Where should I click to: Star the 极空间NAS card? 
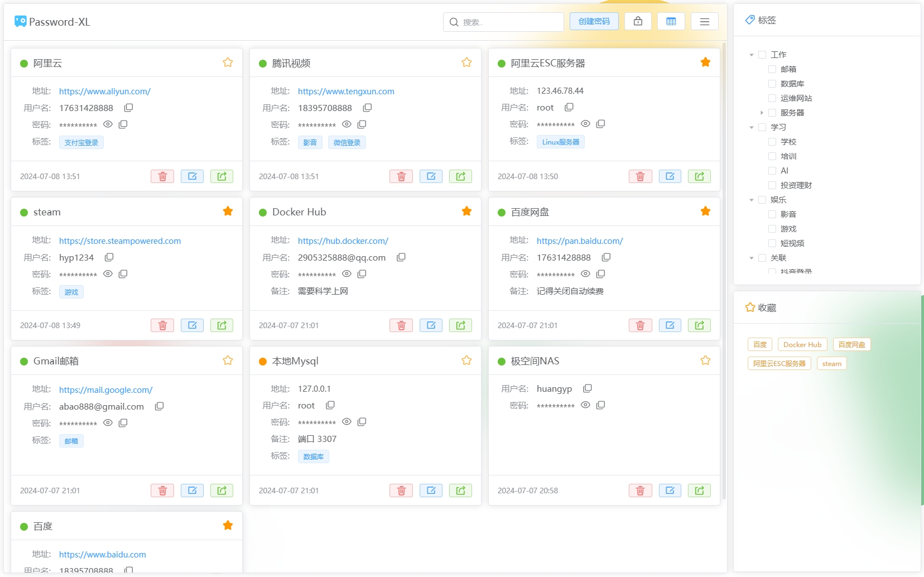click(705, 360)
